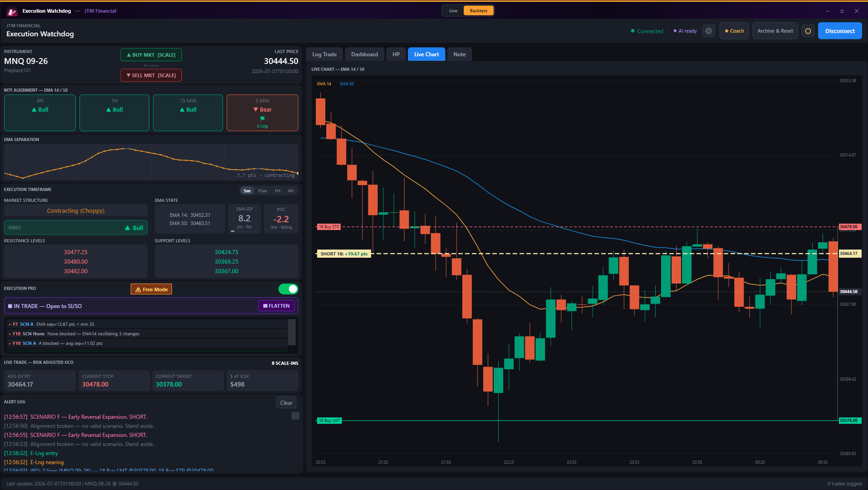Click the EMA 50 chart legend

(347, 84)
